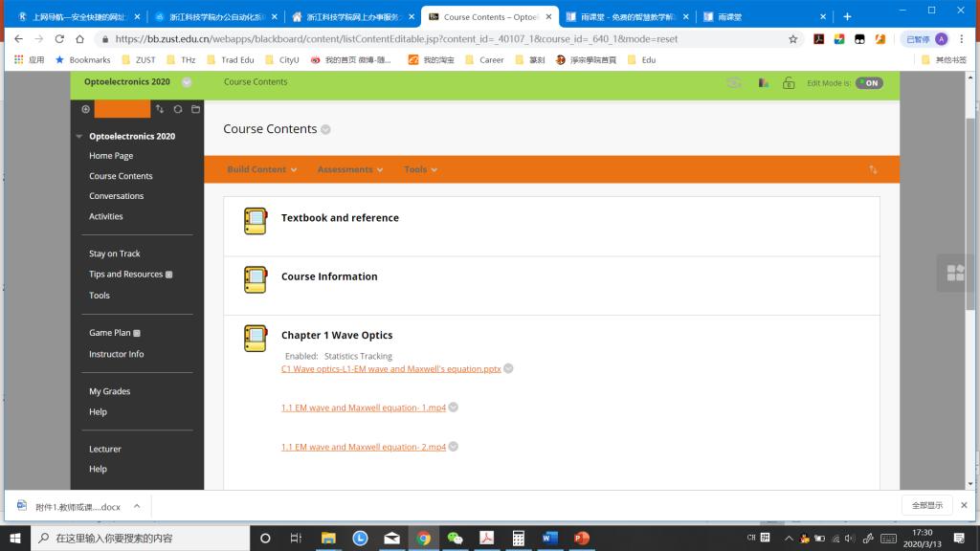Click the Chapter 1 Wave Optics folder icon
Screen dimensions: 980x551
tap(255, 338)
